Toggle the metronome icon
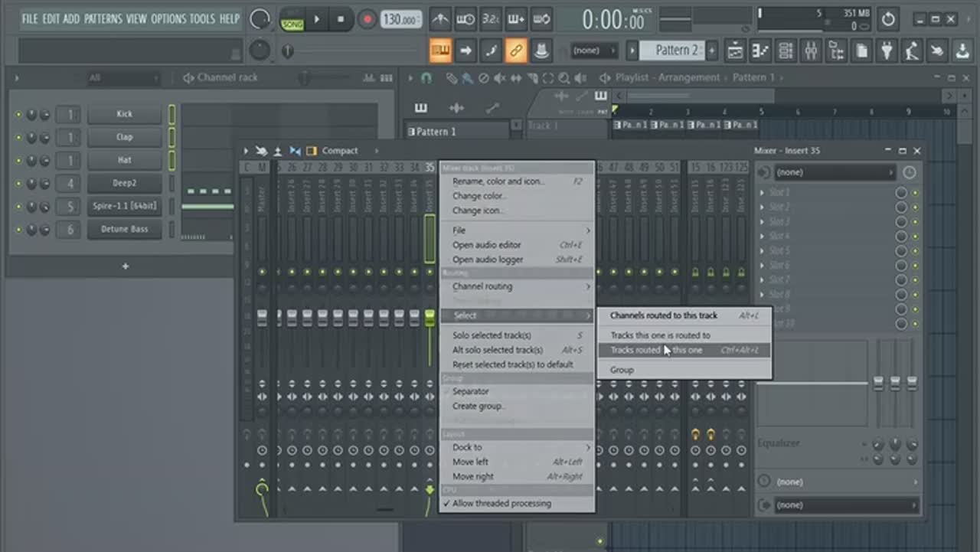 [x=440, y=19]
